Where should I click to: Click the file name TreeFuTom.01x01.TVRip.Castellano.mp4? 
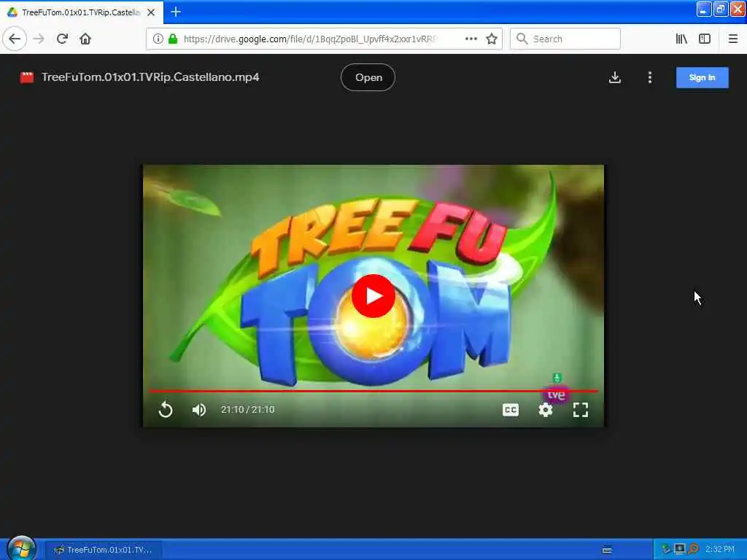point(150,77)
